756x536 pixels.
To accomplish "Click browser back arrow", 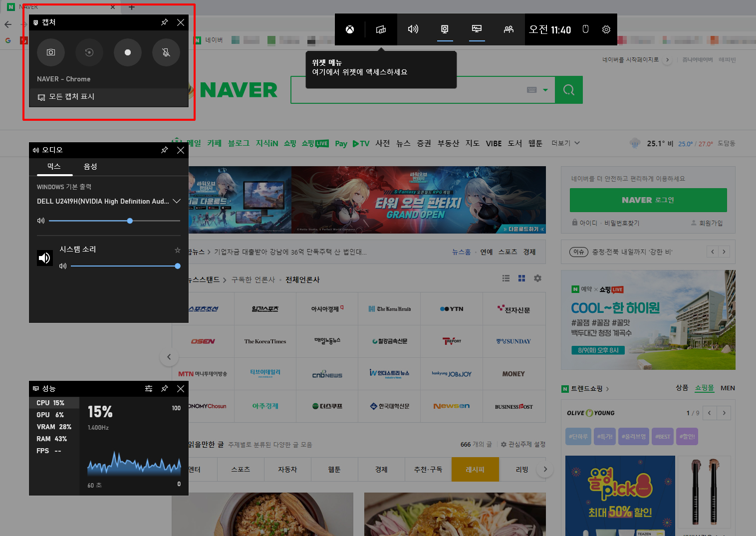I will [x=8, y=24].
